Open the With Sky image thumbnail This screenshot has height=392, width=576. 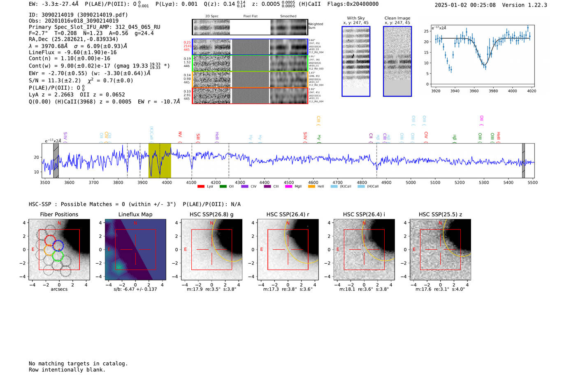tap(356, 61)
